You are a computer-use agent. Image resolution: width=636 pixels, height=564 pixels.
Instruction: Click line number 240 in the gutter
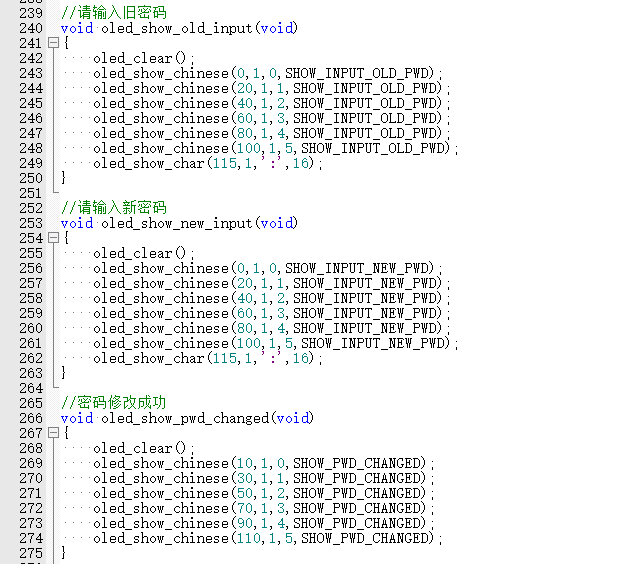pyautogui.click(x=31, y=28)
